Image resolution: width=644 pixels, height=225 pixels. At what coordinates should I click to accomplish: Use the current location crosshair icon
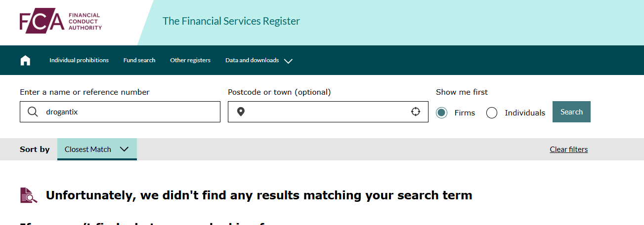[416, 112]
